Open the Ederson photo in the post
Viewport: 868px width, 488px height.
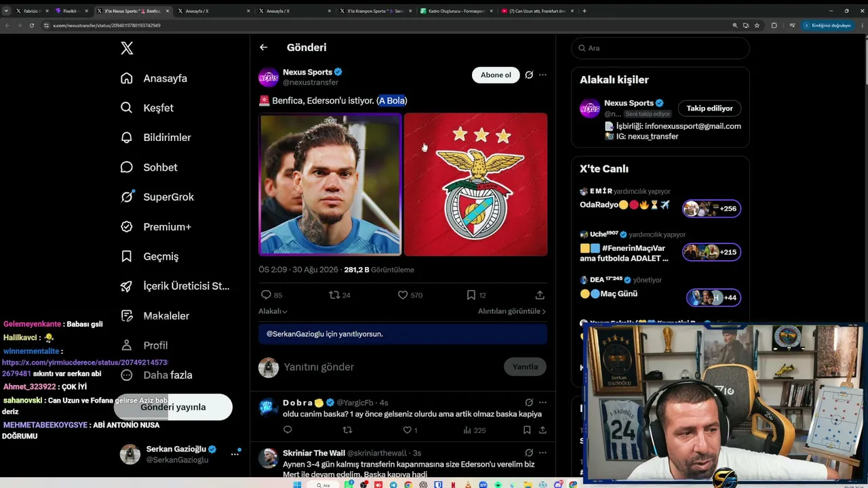point(330,184)
